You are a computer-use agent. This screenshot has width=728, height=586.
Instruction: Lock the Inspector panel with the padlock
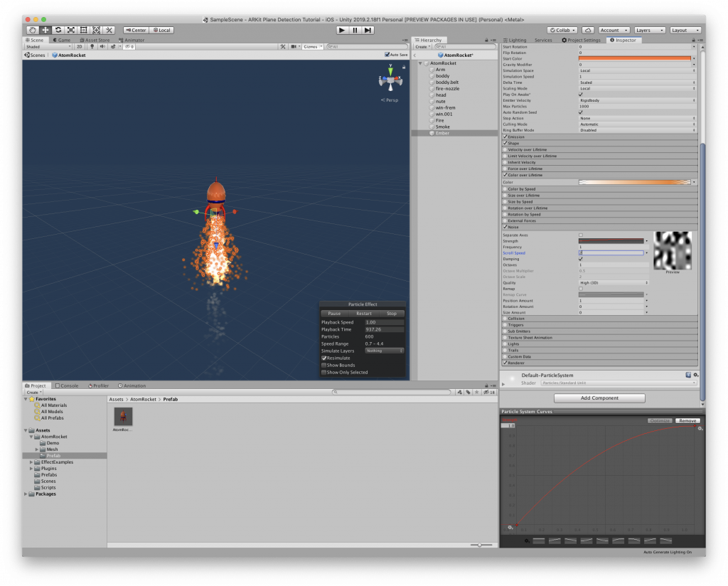693,41
